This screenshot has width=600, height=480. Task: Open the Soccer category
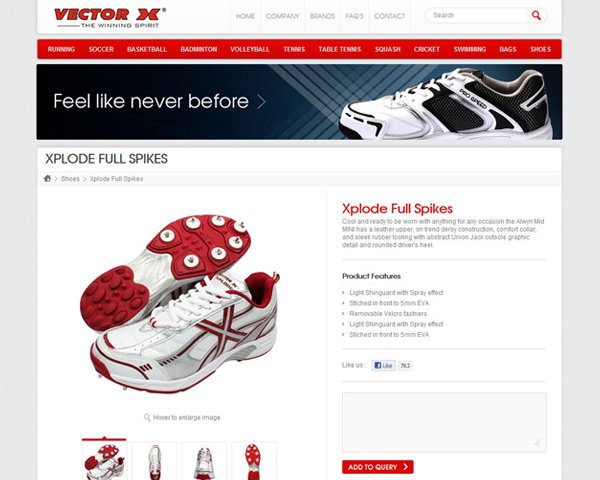101,49
